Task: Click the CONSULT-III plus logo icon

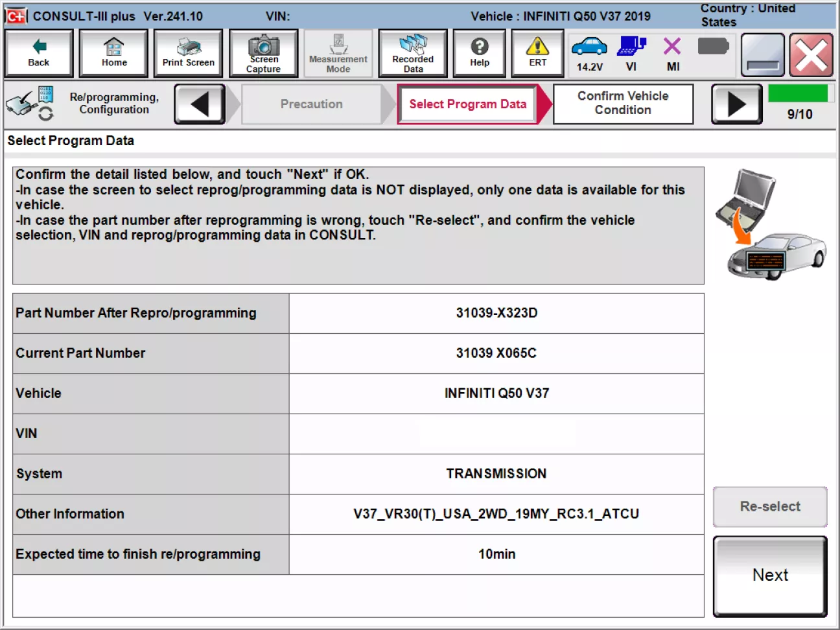Action: 16,16
